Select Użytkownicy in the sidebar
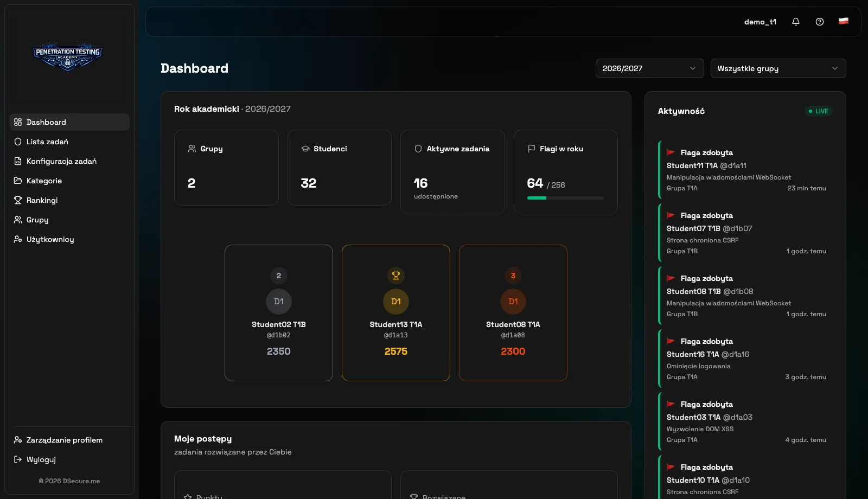This screenshot has height=499, width=868. 69,239
